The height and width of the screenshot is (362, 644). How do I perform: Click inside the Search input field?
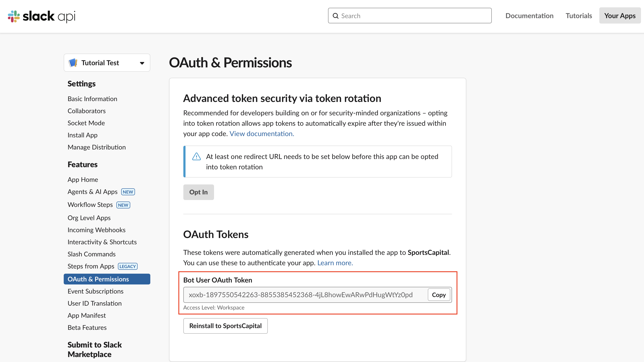pos(410,16)
